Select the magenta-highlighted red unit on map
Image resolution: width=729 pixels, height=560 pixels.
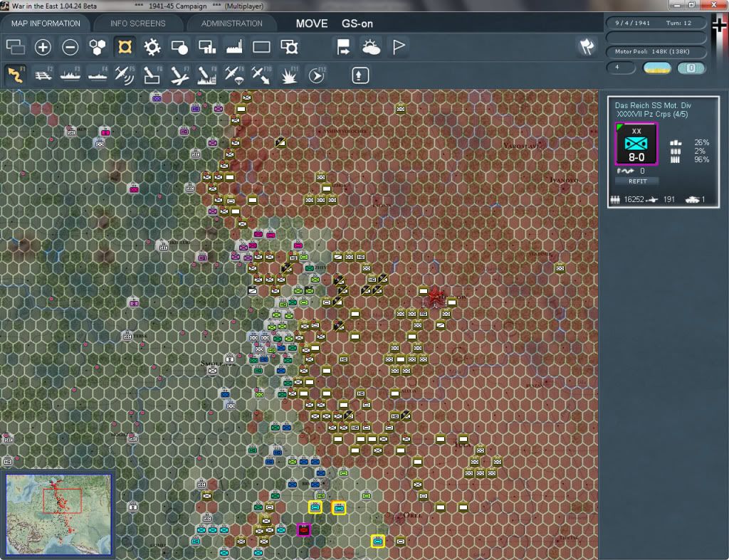303,529
